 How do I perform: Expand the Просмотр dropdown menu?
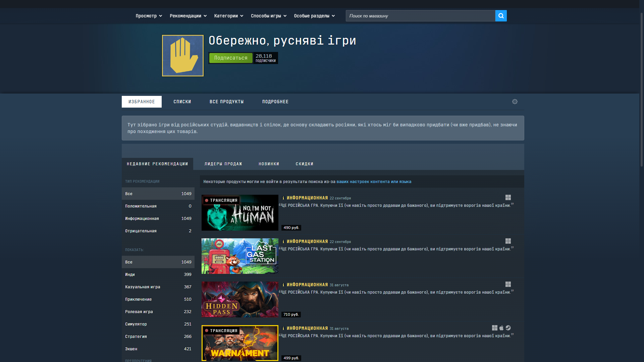[x=149, y=16]
